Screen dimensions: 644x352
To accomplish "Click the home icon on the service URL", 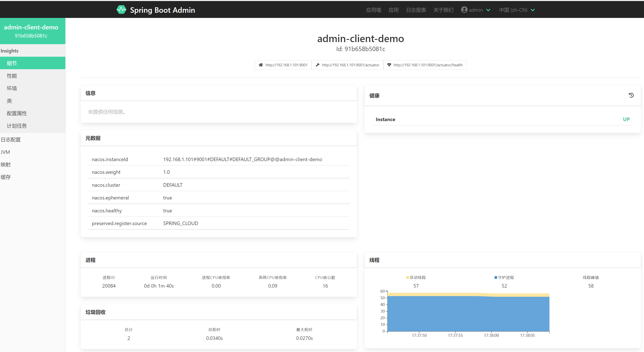I will (261, 65).
